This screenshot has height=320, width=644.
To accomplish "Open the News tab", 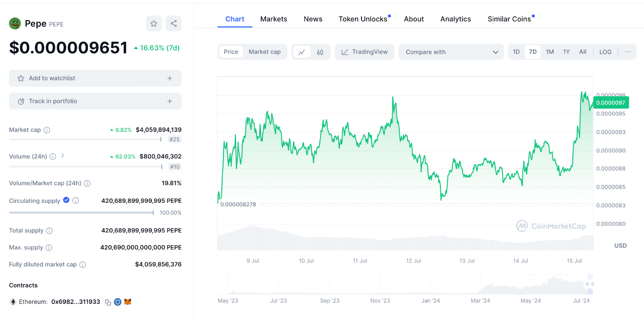I will [x=313, y=19].
